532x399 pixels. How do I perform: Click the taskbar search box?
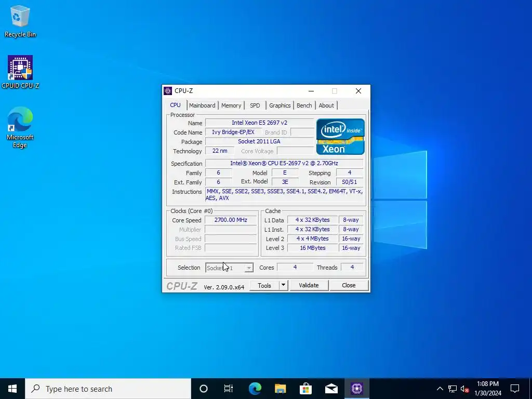click(108, 389)
